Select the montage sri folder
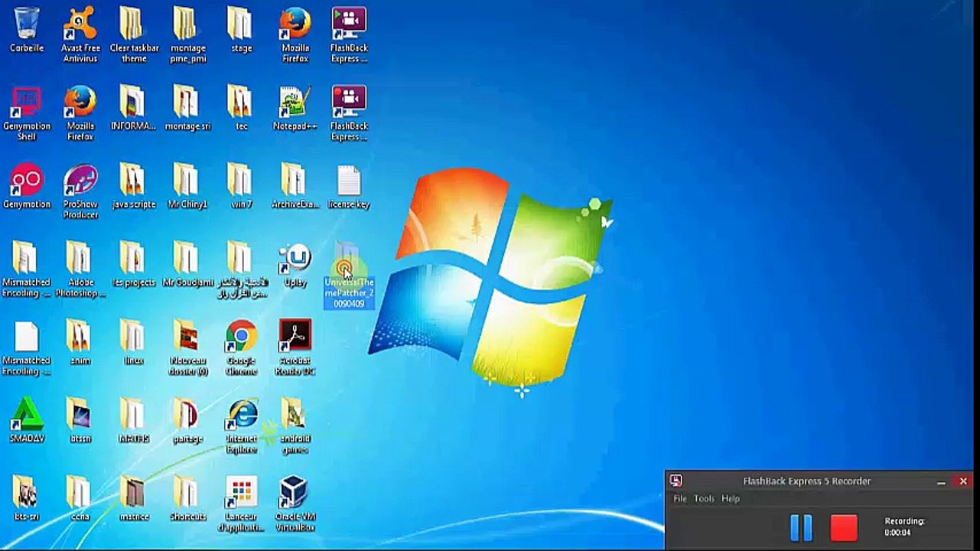Viewport: 980px width, 551px height. coord(187,107)
